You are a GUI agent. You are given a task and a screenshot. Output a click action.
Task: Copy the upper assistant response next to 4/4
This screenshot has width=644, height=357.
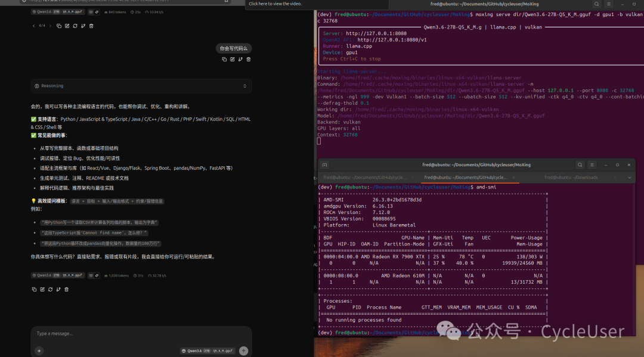[x=58, y=26]
